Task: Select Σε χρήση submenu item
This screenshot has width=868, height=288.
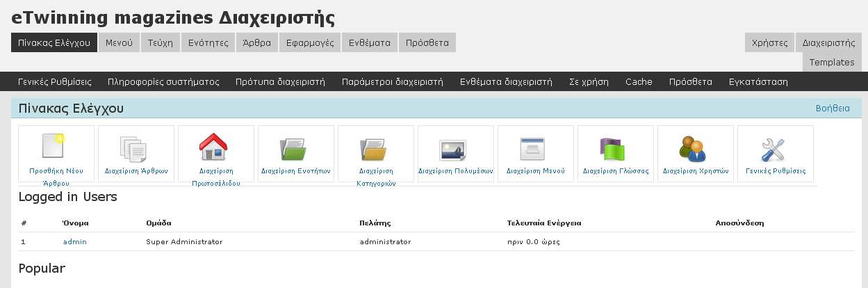Action: point(589,81)
